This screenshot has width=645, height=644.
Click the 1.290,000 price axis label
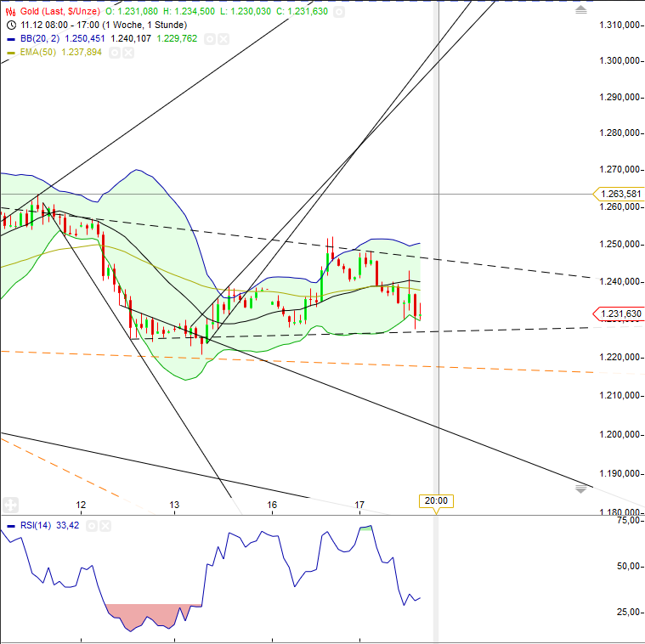[620, 97]
